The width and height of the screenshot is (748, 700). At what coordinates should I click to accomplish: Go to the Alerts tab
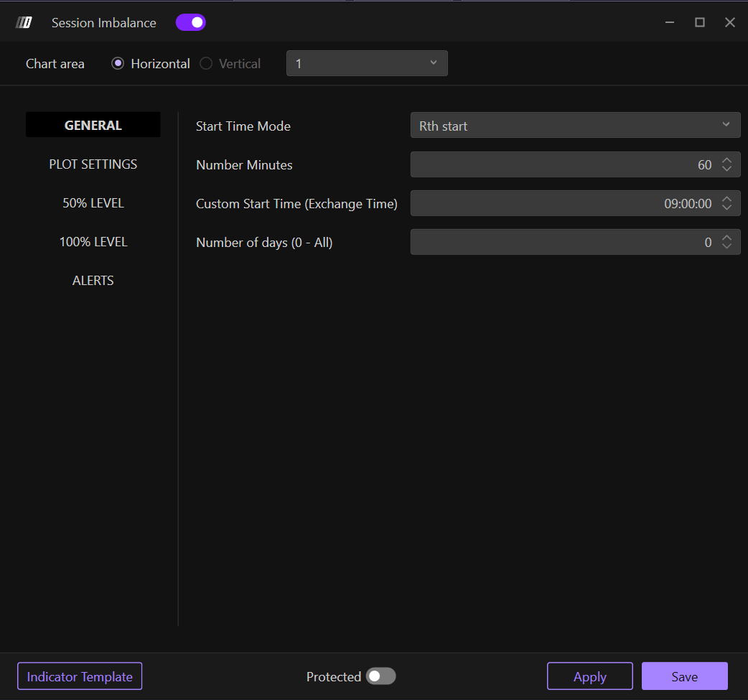93,281
